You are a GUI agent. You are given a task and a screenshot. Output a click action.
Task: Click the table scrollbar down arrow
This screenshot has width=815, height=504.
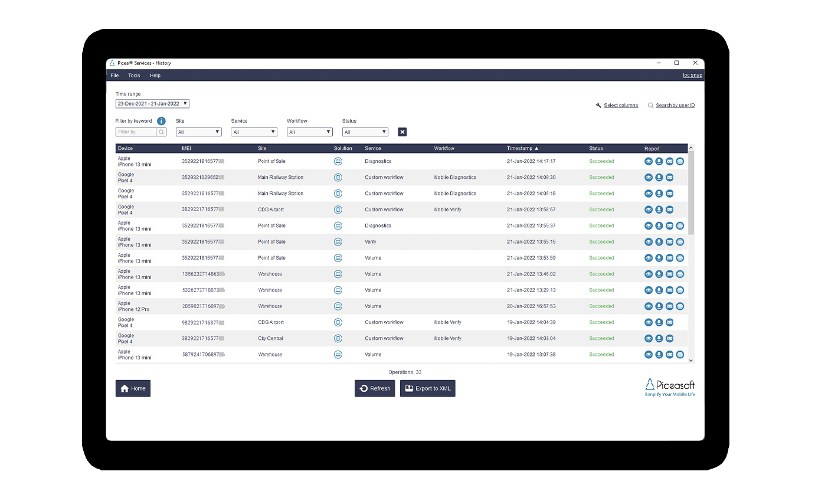[x=691, y=360]
